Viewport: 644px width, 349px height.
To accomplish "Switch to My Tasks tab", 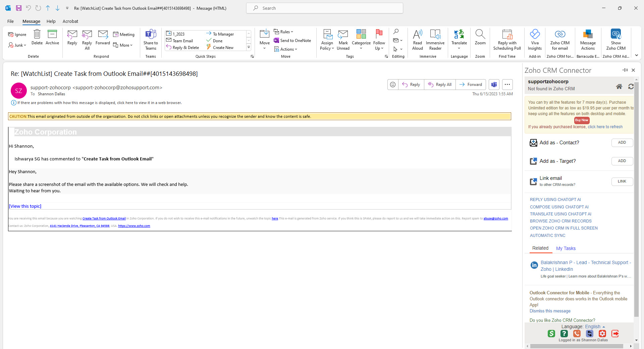I will click(x=566, y=248).
